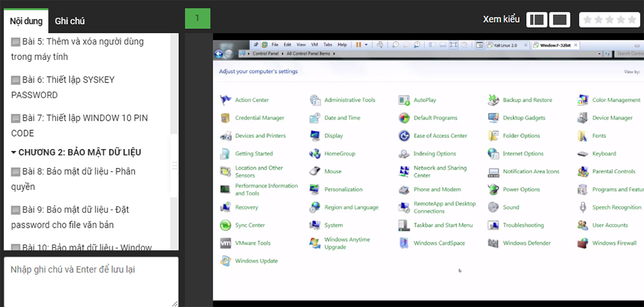
Task: Click the Windows Update icon
Action: pos(225,261)
